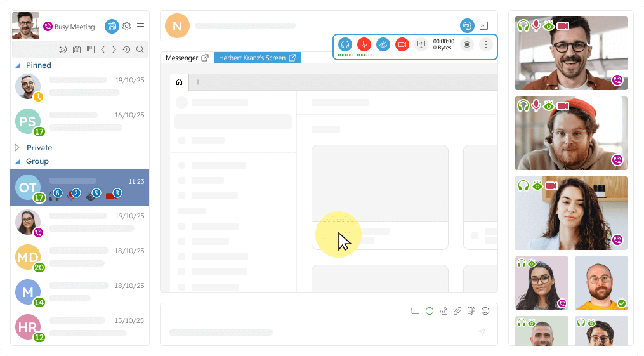This screenshot has height=356, width=644.
Task: Select the OT group chat at 11:23
Action: 80,188
